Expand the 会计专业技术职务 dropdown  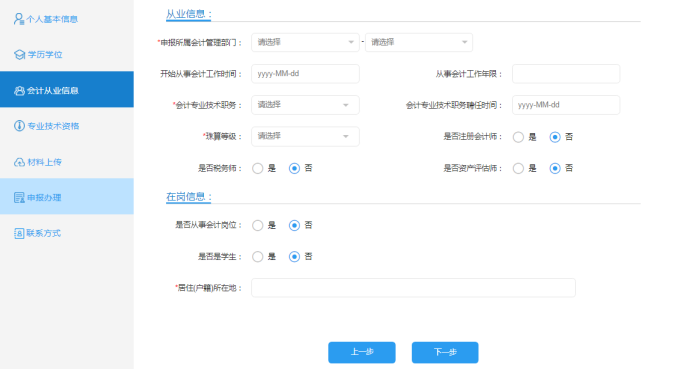(x=305, y=105)
